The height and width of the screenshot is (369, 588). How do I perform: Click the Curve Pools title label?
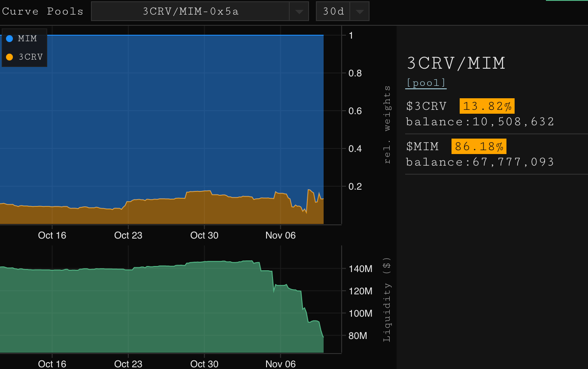pos(42,11)
